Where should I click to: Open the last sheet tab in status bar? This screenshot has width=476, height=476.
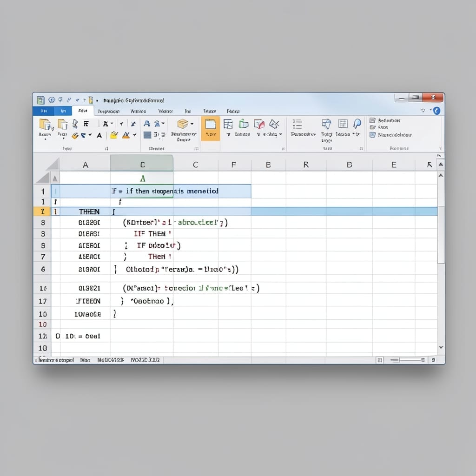[x=145, y=360]
